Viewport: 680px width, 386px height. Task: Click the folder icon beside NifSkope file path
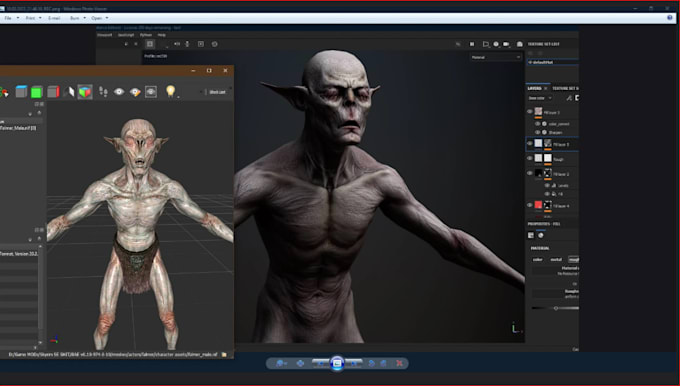click(224, 354)
